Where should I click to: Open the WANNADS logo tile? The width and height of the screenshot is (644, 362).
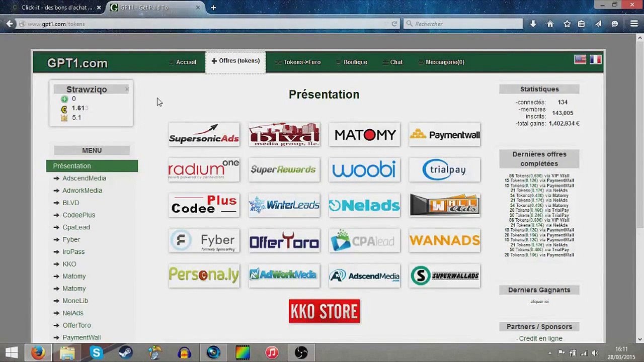coord(445,240)
